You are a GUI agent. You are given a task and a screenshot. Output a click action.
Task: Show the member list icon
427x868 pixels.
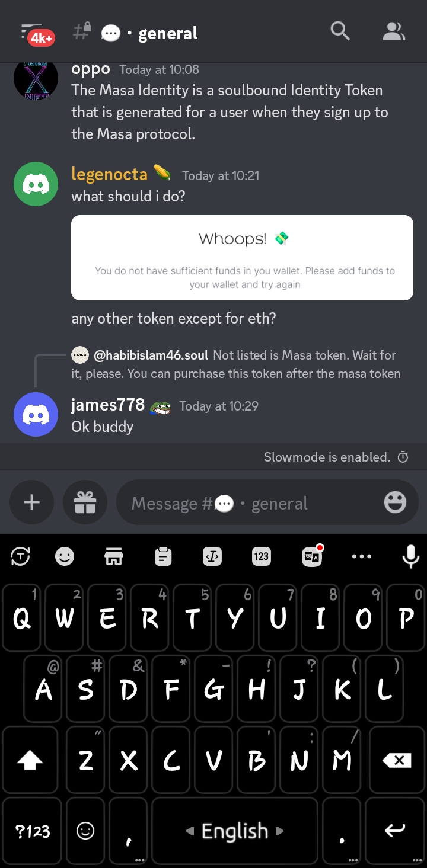tap(393, 31)
